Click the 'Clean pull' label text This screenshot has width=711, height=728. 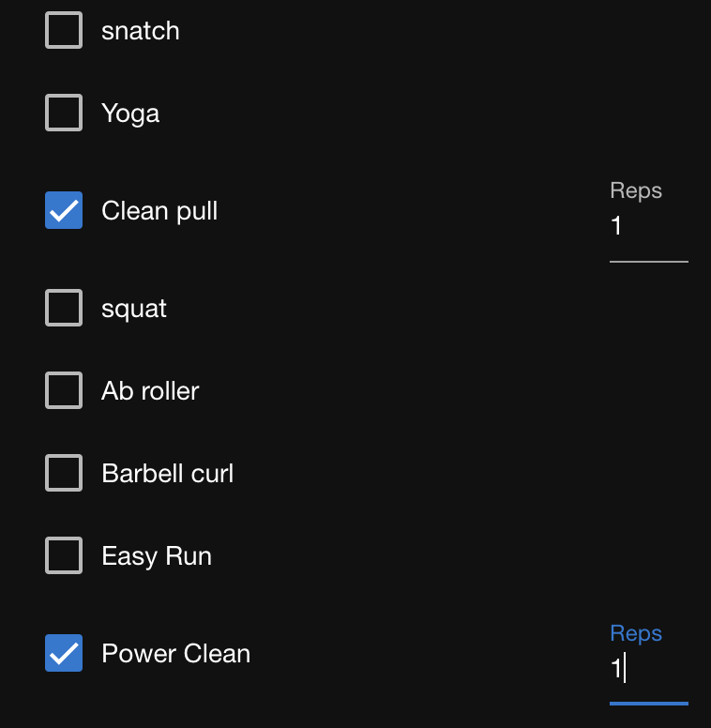click(x=159, y=211)
